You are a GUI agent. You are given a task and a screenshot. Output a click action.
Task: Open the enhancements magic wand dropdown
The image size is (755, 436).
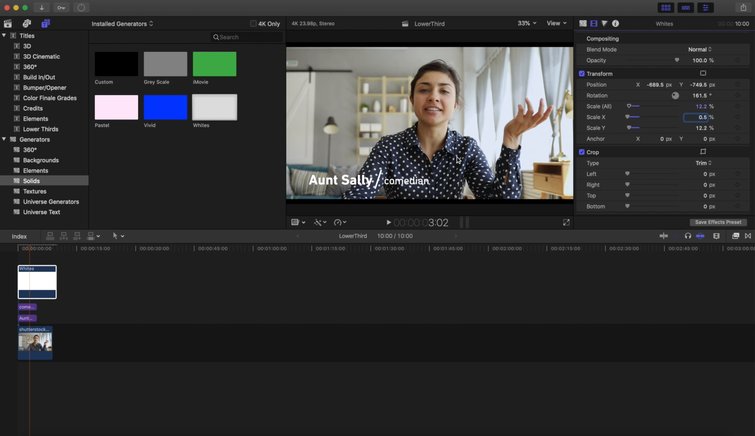pos(320,222)
